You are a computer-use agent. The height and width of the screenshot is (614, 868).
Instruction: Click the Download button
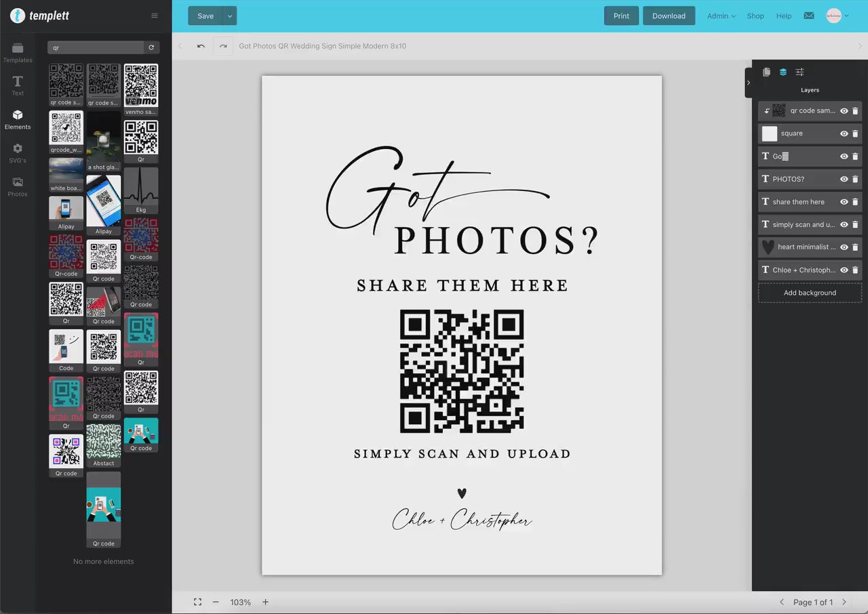pyautogui.click(x=669, y=16)
